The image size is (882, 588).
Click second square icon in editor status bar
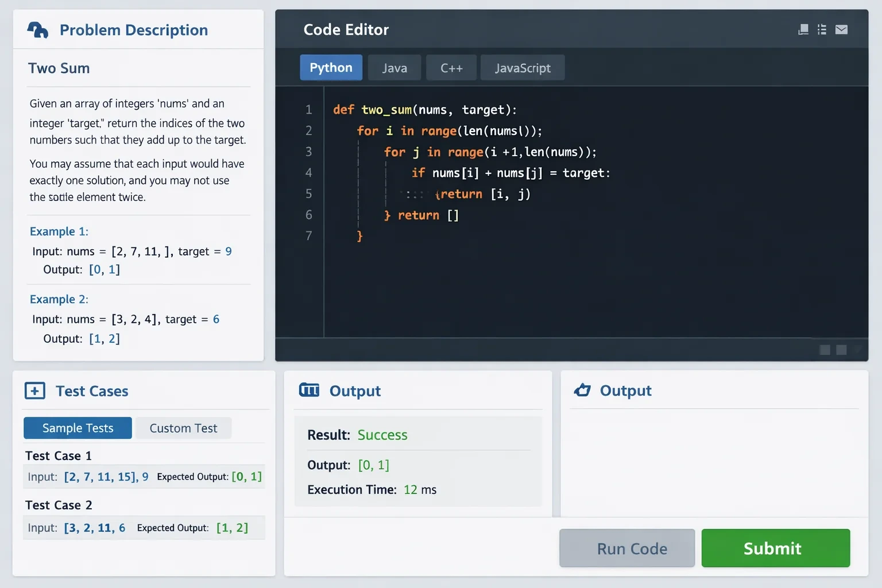pyautogui.click(x=842, y=350)
